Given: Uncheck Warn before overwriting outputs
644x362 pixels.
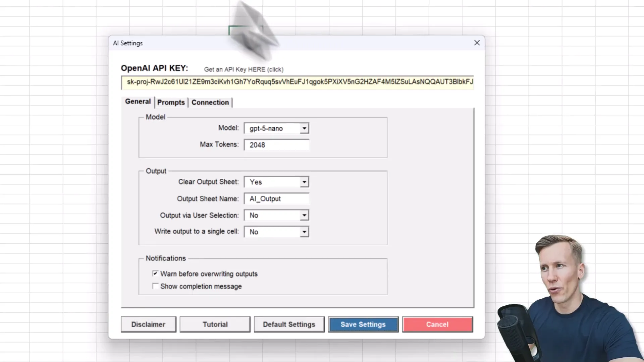Looking at the screenshot, I should (155, 274).
